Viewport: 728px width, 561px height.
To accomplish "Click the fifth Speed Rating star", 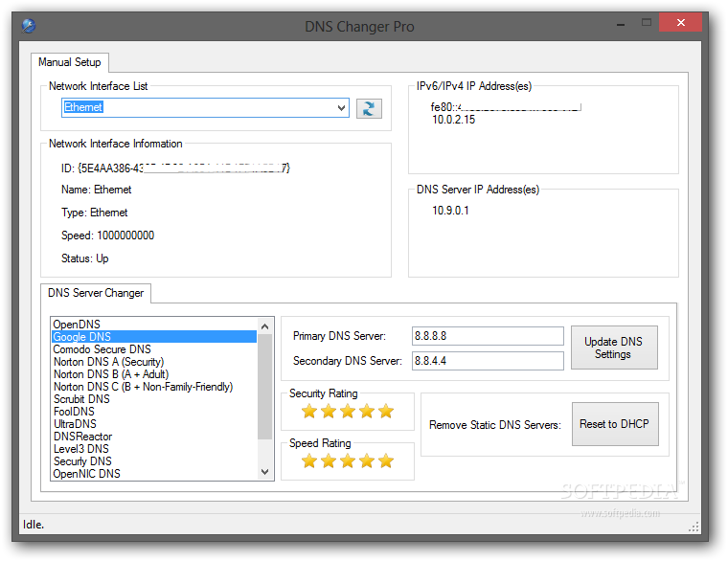I will click(386, 460).
